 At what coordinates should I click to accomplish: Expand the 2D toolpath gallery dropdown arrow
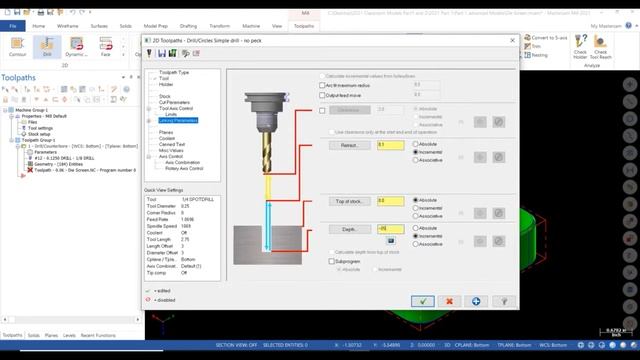click(x=123, y=54)
